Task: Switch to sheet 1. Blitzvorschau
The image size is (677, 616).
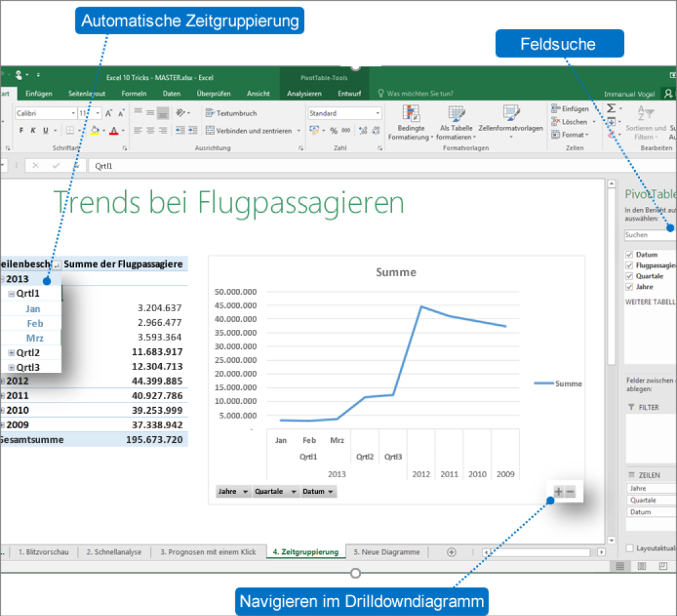Action: (x=43, y=552)
